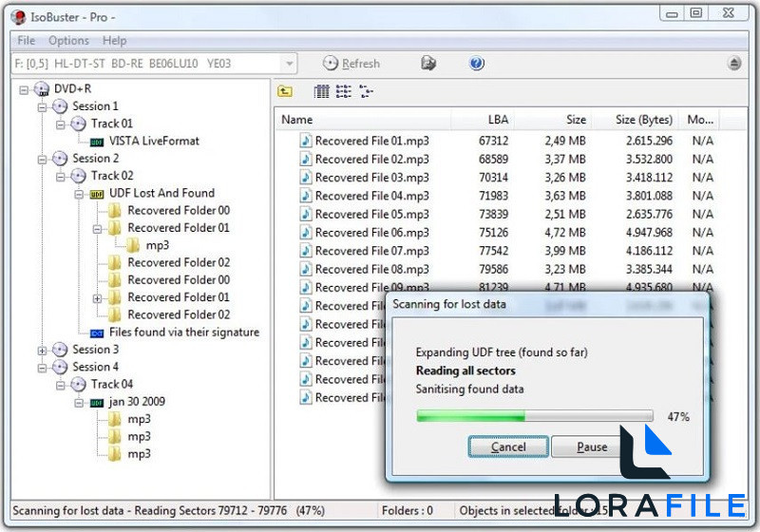This screenshot has height=532, width=760.
Task: Select the Session 1 disc icon
Action: point(60,106)
